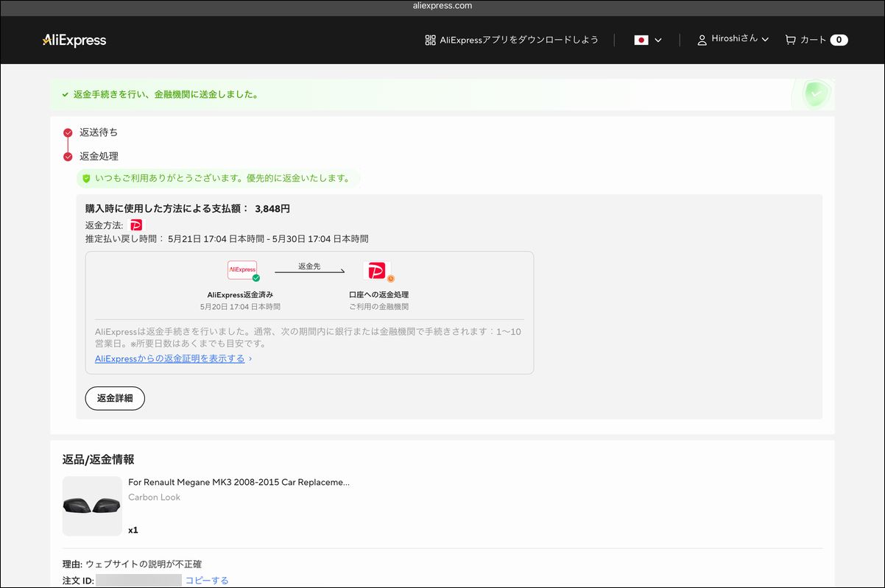The image size is (885, 588).
Task: Open the AliExpress home logo
Action: pos(74,40)
